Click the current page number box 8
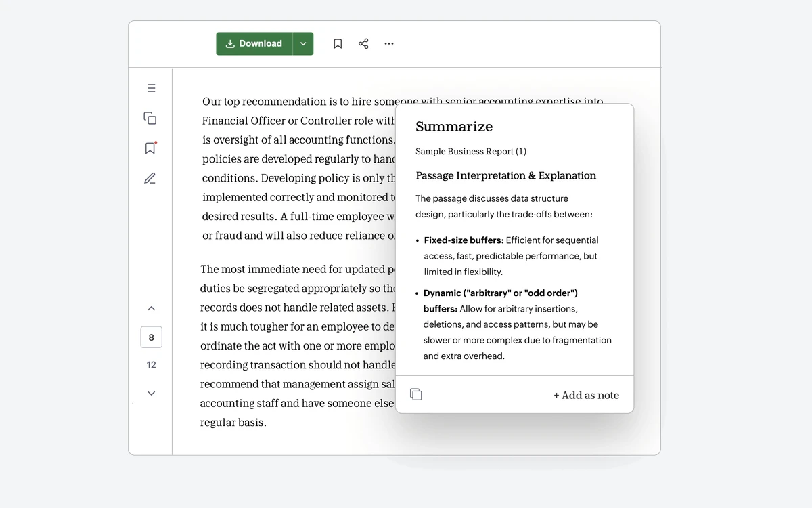The image size is (812, 508). point(151,337)
